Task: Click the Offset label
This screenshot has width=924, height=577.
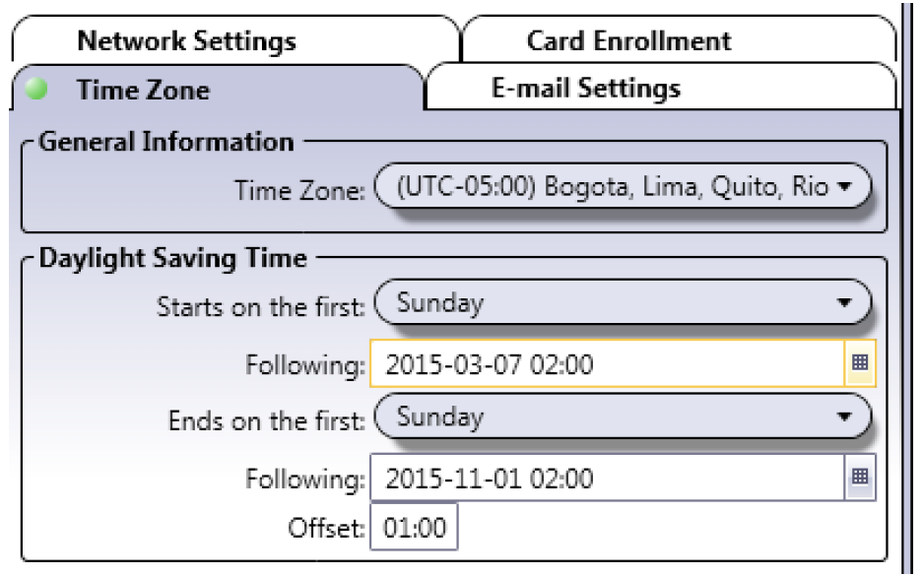Action: pos(326,528)
